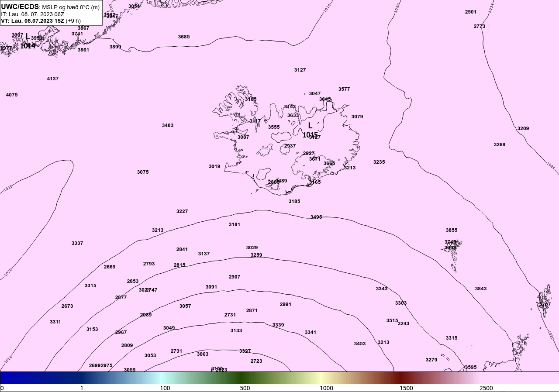The width and height of the screenshot is (559, 392).
Task: Click the 3047 value north of Iceland
Action: pyautogui.click(x=315, y=93)
